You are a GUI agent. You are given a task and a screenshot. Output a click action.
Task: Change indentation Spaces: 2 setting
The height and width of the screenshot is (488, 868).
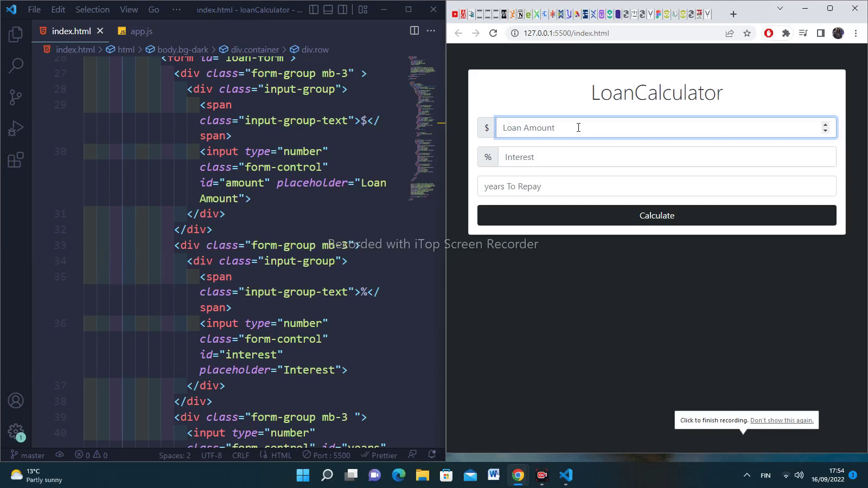coord(175,455)
